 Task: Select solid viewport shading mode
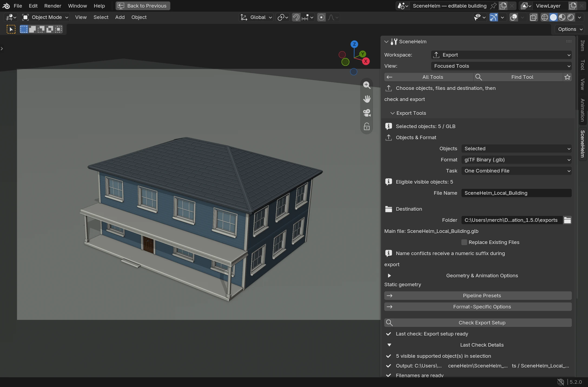tap(553, 17)
